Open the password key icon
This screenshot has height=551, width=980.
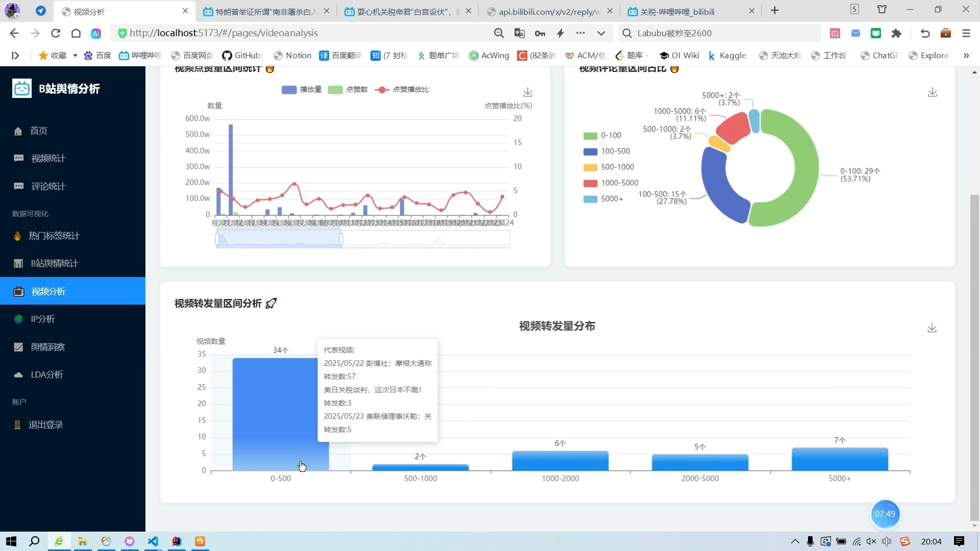tap(540, 33)
